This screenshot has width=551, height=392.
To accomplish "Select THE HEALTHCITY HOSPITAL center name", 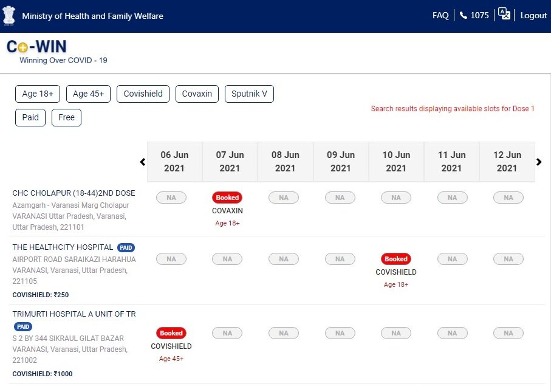I will pos(63,247).
